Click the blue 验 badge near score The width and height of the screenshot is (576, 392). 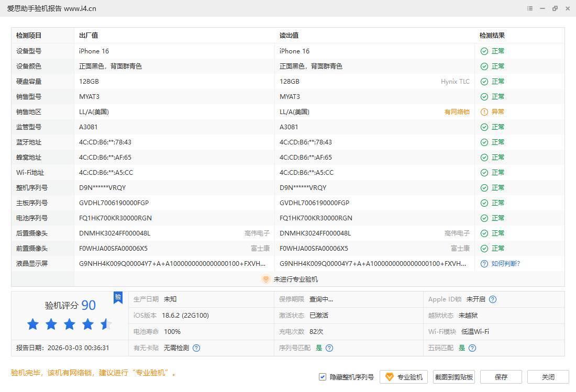click(118, 297)
